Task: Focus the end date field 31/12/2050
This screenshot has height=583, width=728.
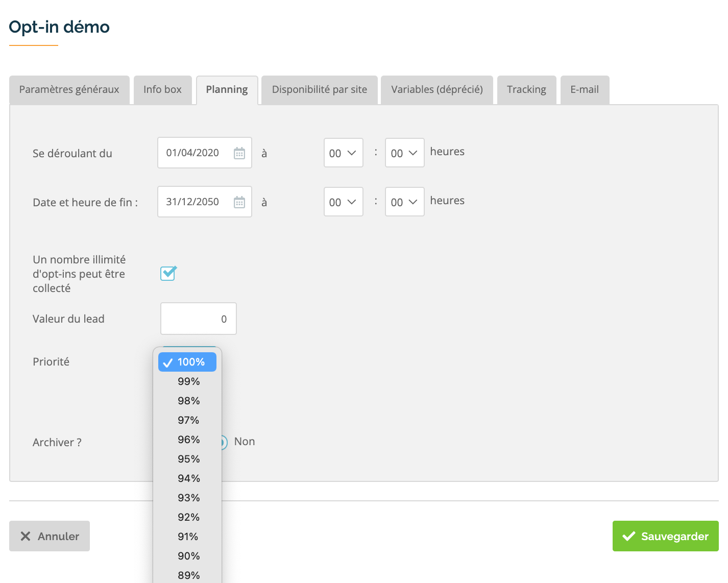Action: click(205, 202)
